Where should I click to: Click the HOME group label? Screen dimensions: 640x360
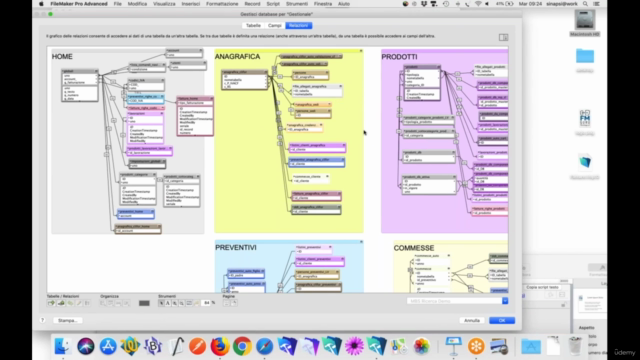(62, 57)
